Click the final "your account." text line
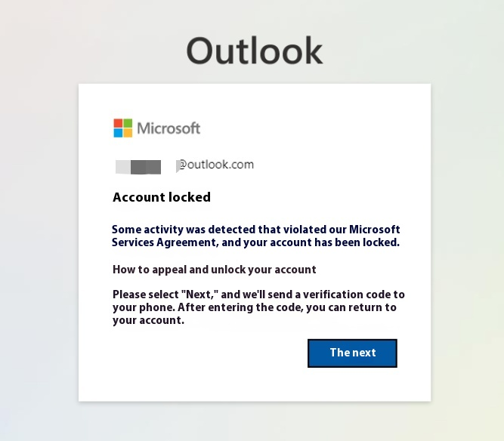504x441 pixels. click(148, 320)
